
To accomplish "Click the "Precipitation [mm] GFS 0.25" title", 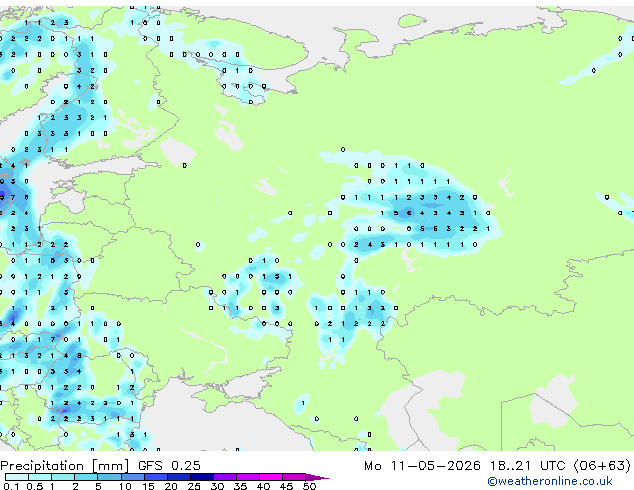I will [x=100, y=466].
